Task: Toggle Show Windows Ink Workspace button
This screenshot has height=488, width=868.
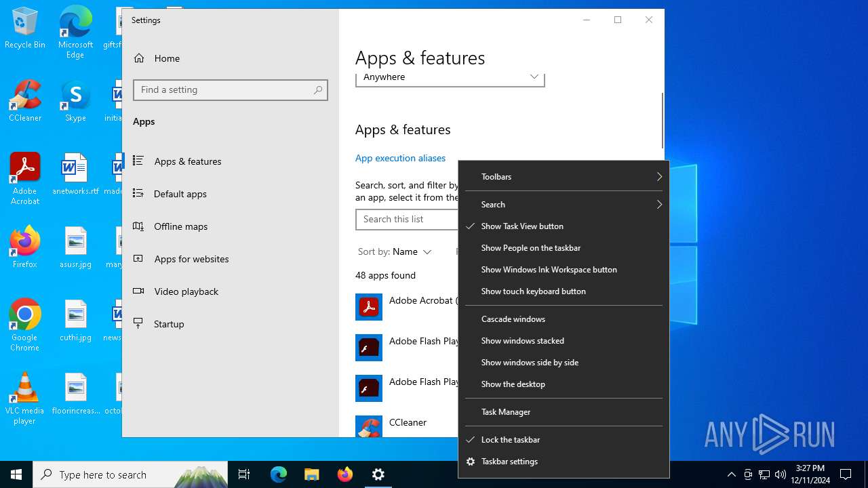Action: [564, 270]
